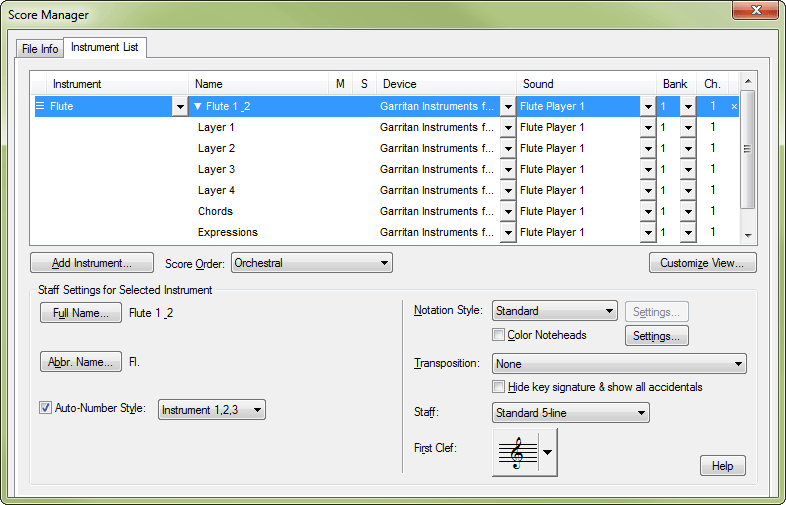Open the Score Order dropdown
Viewport: 786px width, 505px height.
tap(311, 263)
